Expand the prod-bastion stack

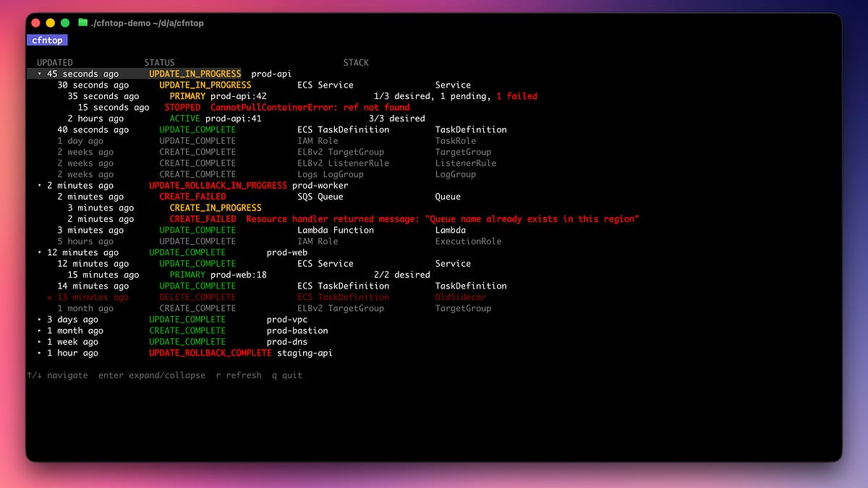point(40,331)
